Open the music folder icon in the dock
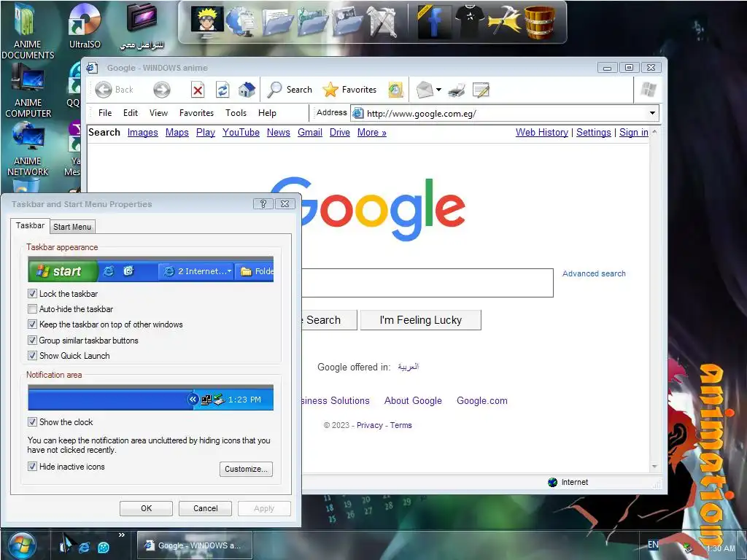 pyautogui.click(x=312, y=22)
